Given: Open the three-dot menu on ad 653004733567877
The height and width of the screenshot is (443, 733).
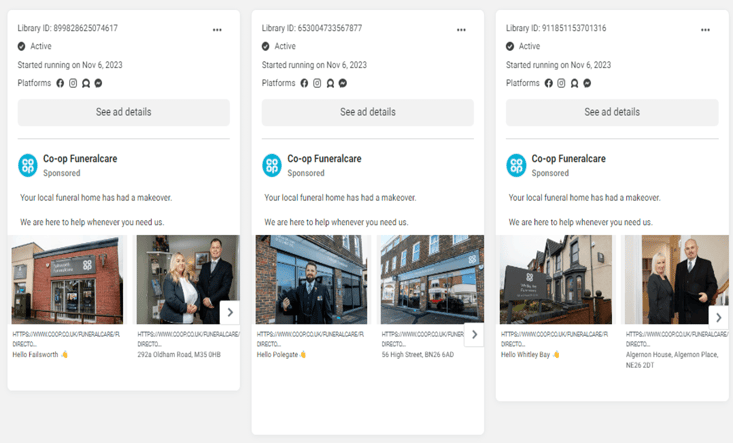Looking at the screenshot, I should point(461,29).
